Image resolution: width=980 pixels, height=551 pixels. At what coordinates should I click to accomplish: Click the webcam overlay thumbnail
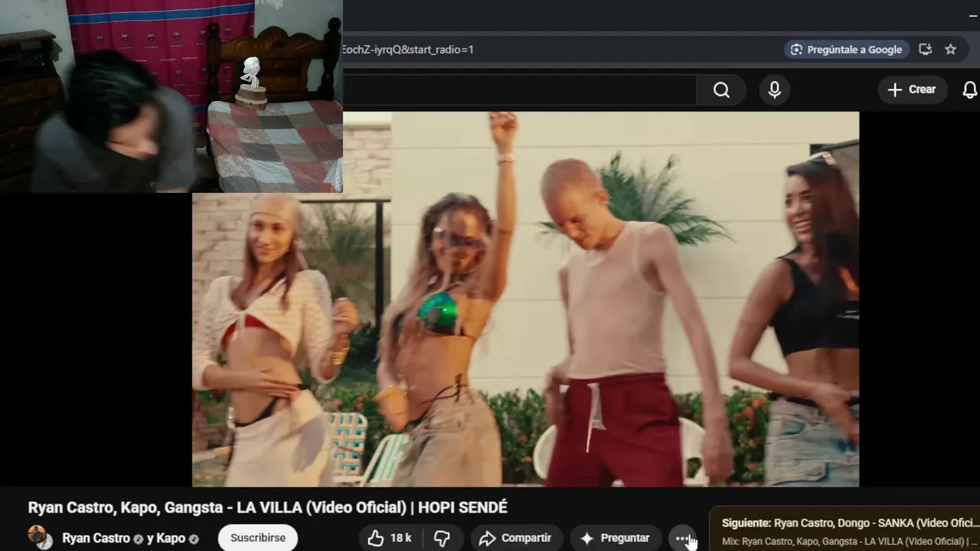pos(171,96)
